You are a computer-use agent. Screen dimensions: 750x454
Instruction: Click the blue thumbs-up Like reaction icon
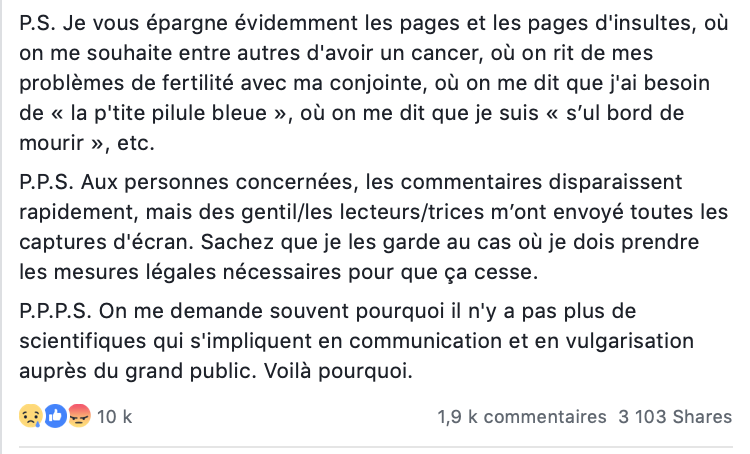click(x=55, y=416)
